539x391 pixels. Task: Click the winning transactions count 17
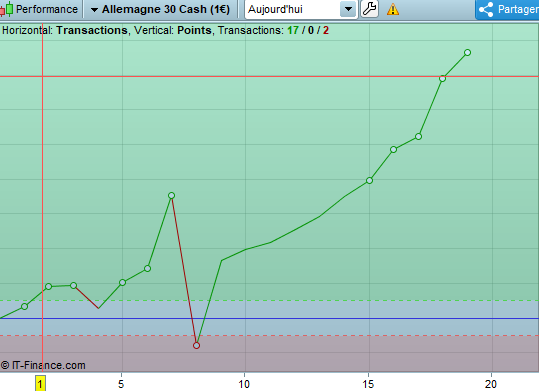293,30
